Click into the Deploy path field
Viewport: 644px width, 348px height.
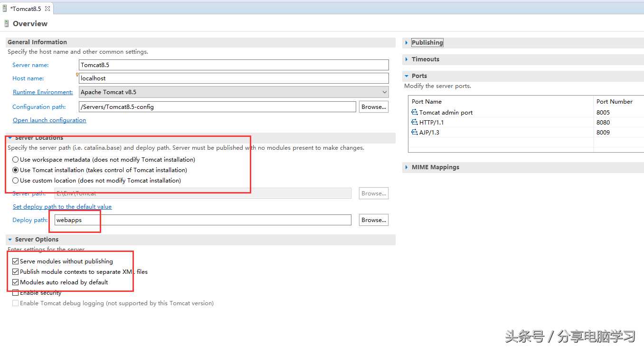[x=203, y=220]
